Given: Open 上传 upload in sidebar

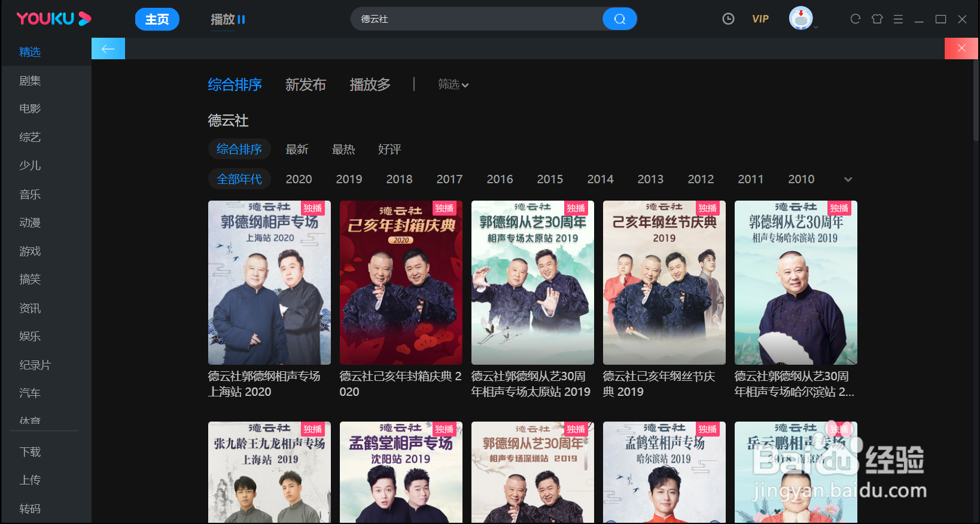Looking at the screenshot, I should pyautogui.click(x=30, y=480).
